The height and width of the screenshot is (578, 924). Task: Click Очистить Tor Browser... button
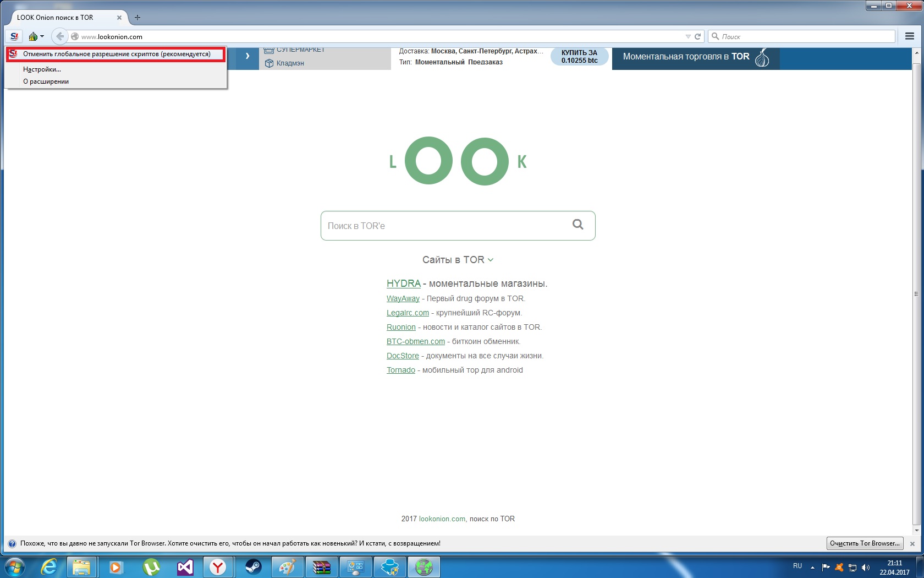click(x=865, y=543)
